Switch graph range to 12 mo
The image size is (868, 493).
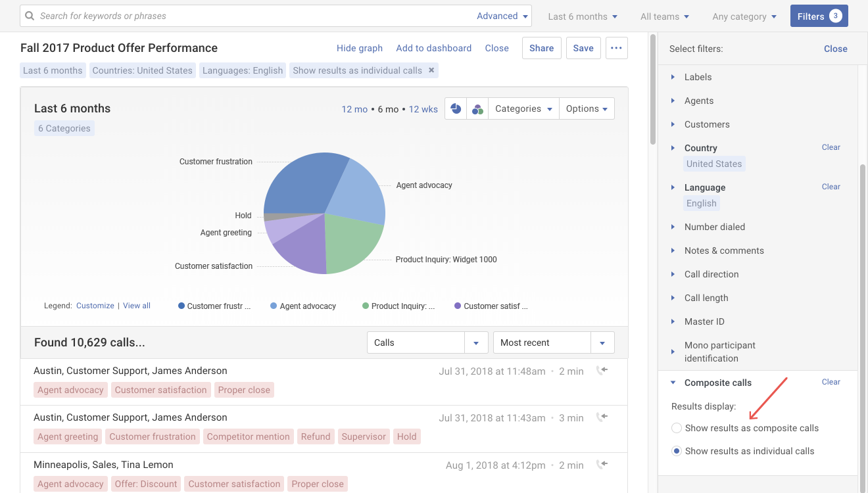354,109
